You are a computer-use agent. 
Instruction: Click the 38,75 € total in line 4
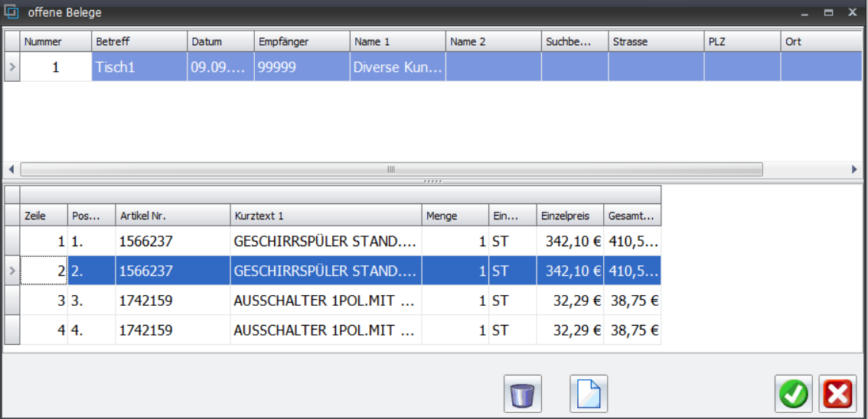[634, 330]
